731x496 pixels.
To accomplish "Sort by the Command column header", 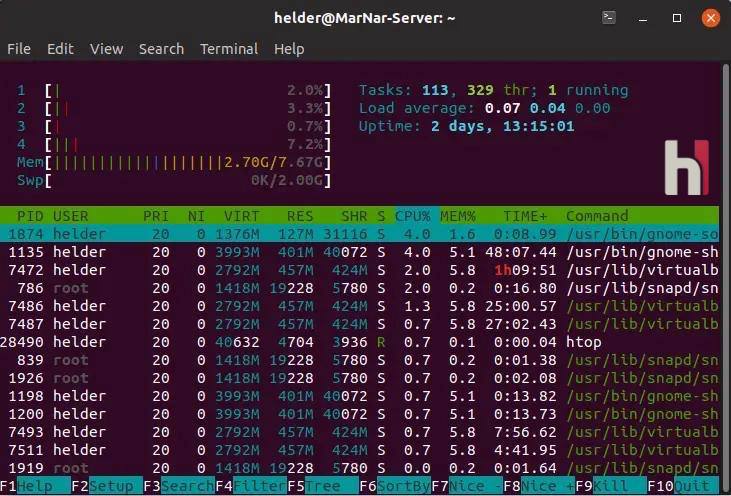I will click(597, 216).
